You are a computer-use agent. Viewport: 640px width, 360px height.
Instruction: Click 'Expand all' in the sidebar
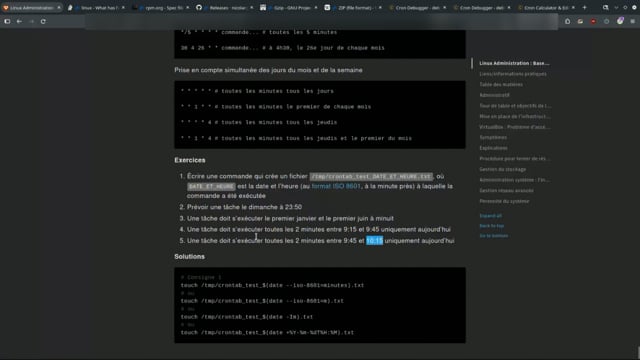tap(490, 216)
